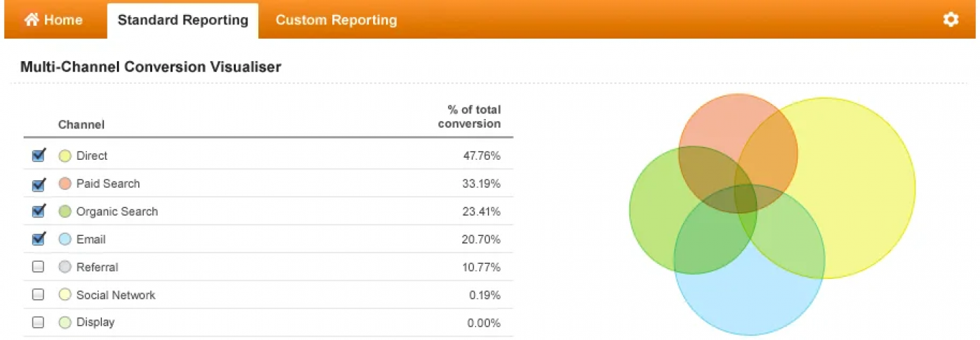Click the gray Referral color dot
This screenshot has width=980, height=340.
coord(65,267)
